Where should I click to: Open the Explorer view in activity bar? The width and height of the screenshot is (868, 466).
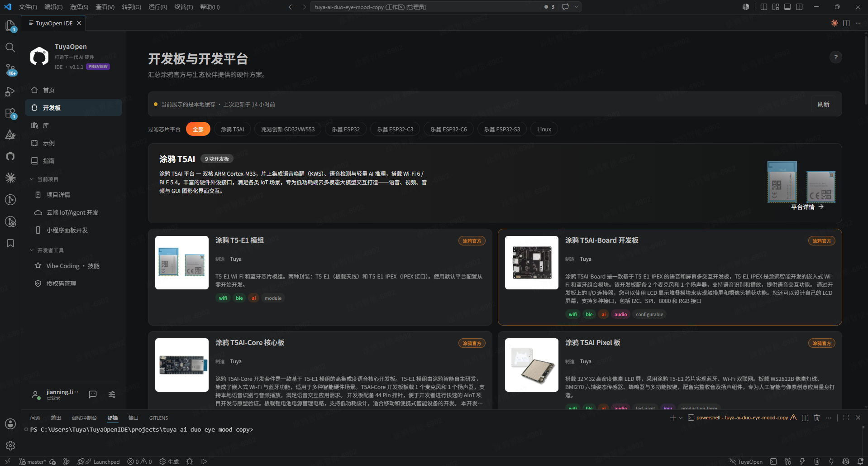[x=10, y=26]
